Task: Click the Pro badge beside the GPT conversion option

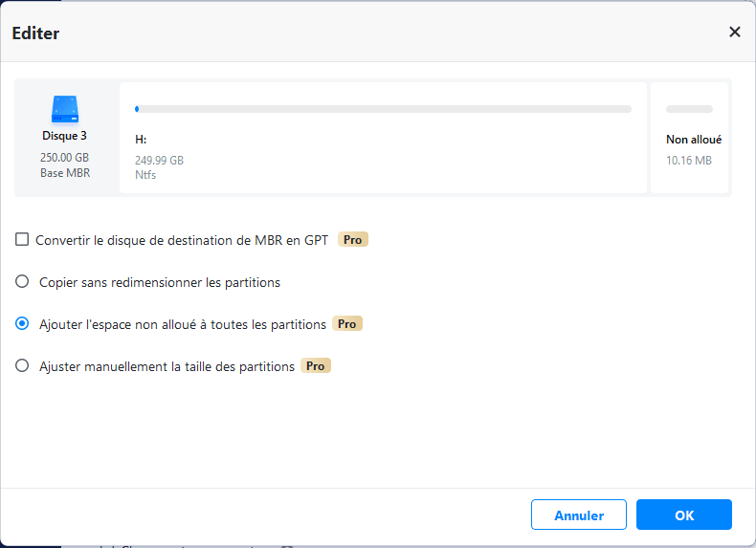Action: 353,240
